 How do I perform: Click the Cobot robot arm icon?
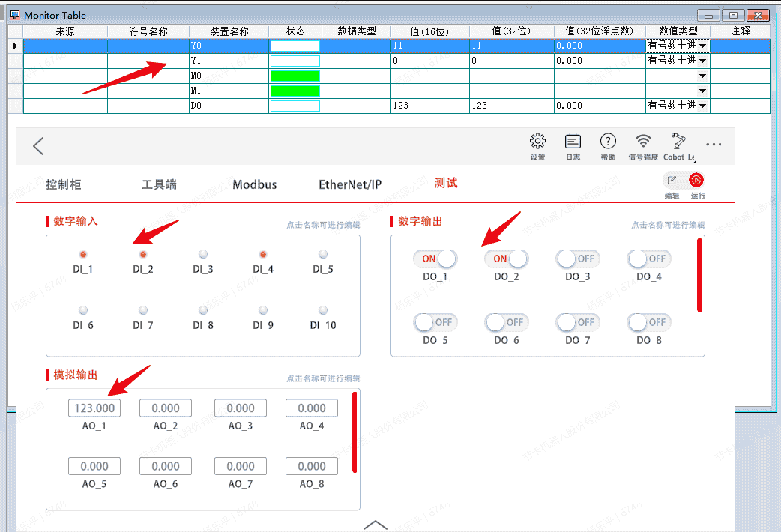(x=678, y=142)
